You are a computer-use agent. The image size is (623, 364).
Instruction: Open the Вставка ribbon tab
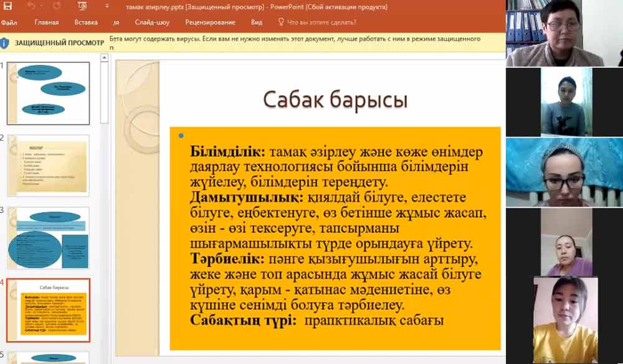click(86, 22)
